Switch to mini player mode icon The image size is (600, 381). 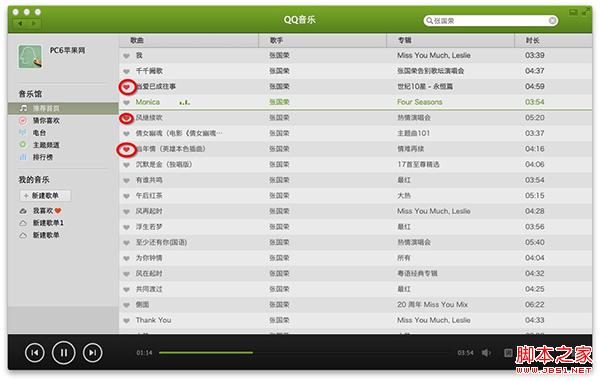(x=573, y=12)
